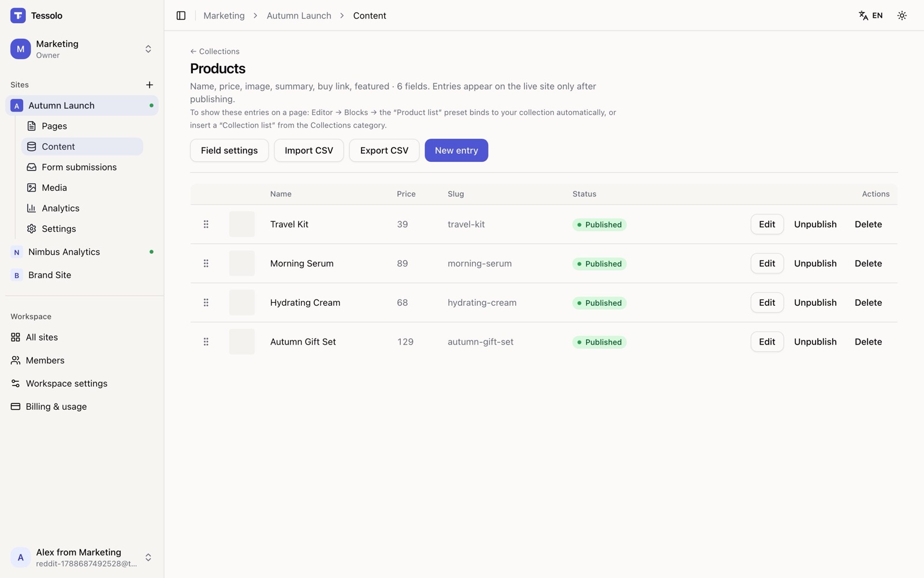Click Export CSV button
This screenshot has height=578, width=924.
pyautogui.click(x=384, y=150)
